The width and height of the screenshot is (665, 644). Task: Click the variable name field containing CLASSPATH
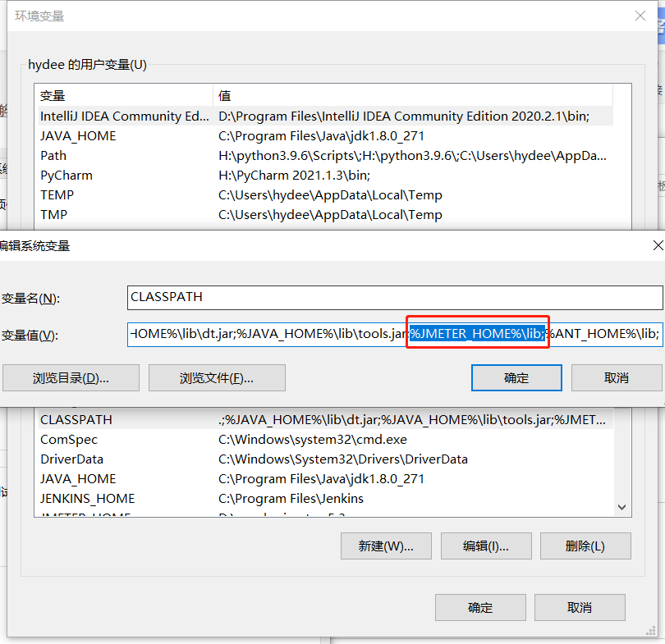[395, 298]
